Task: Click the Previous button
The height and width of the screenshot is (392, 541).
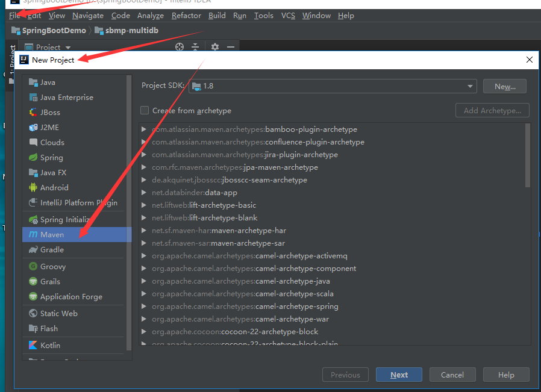Action: (345, 375)
